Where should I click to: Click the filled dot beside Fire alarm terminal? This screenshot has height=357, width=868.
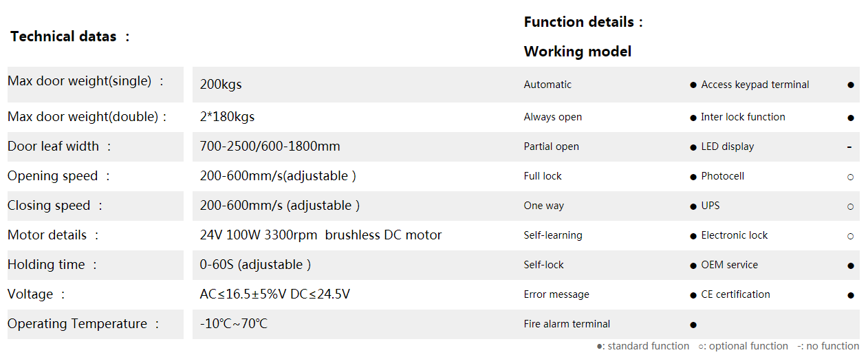[693, 325]
